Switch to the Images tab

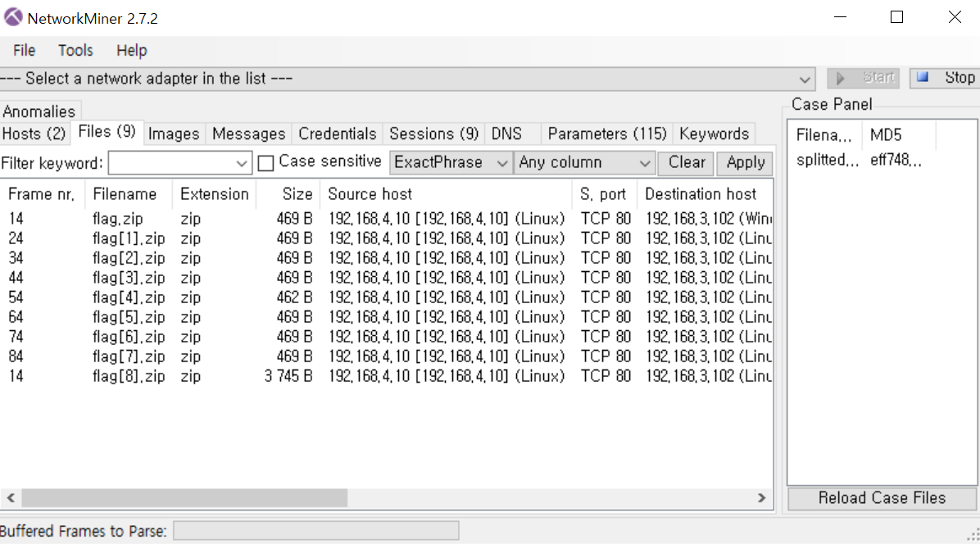click(174, 134)
